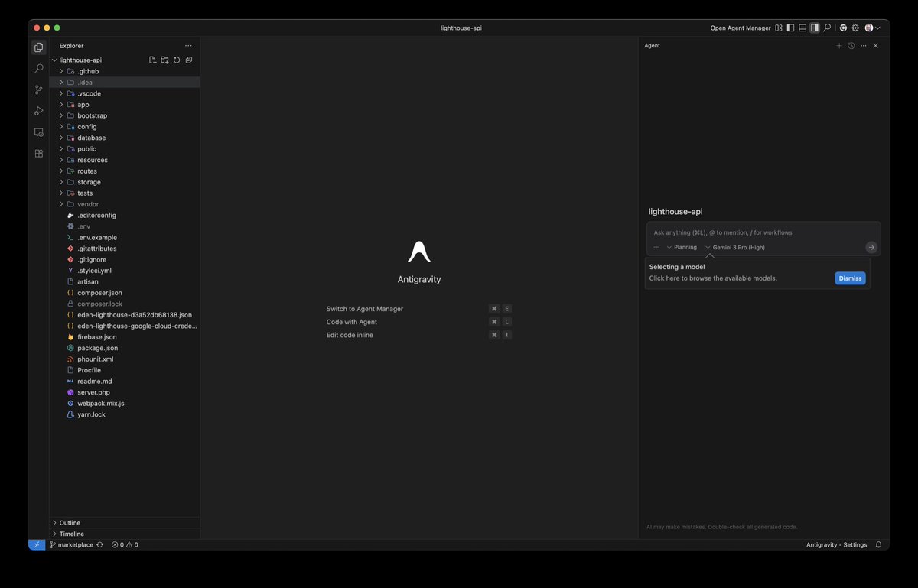Click Open Agent Manager in title bar
Screen dimensions: 918x588
(741, 28)
